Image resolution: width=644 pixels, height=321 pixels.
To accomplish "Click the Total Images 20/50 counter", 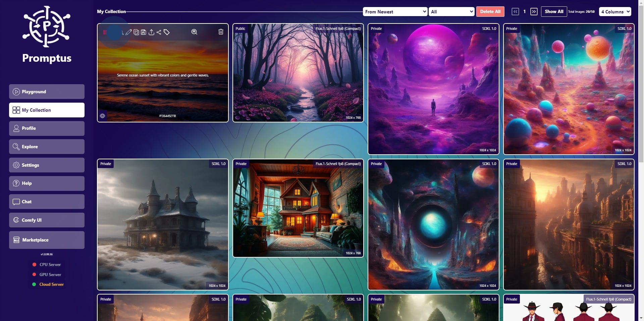I will [581, 12].
